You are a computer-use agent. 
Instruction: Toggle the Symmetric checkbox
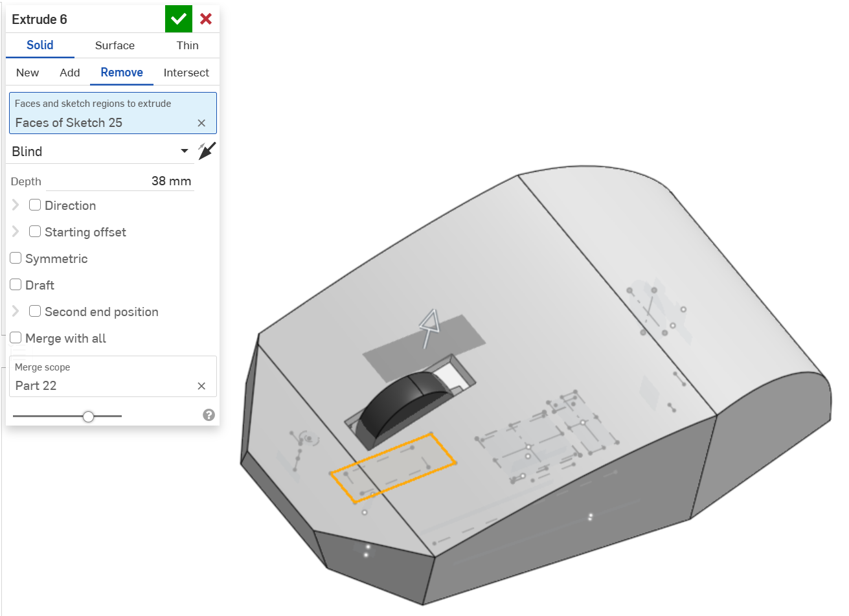tap(16, 258)
